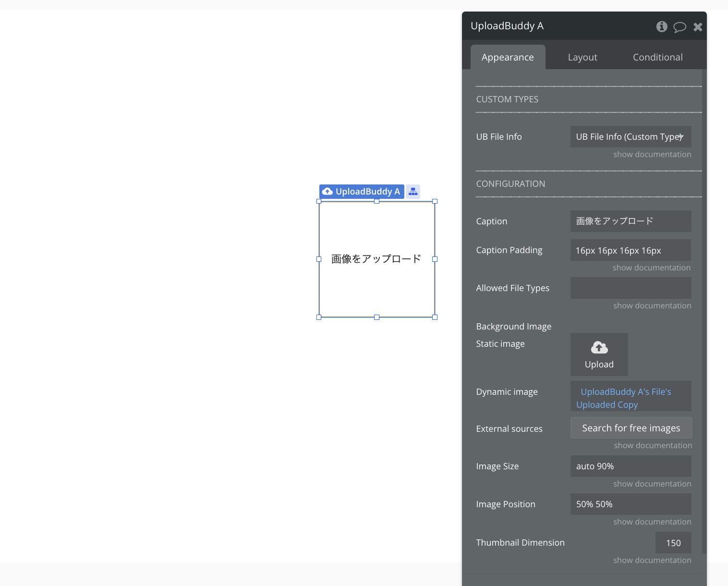Switch to the Appearance tab
Viewport: 728px width, 586px height.
click(x=508, y=57)
